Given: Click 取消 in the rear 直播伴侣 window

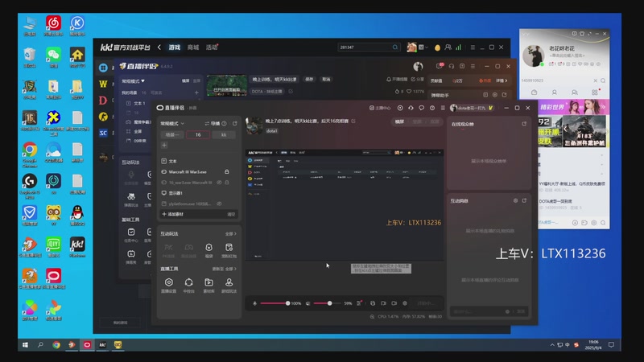Looking at the screenshot, I should [326, 79].
